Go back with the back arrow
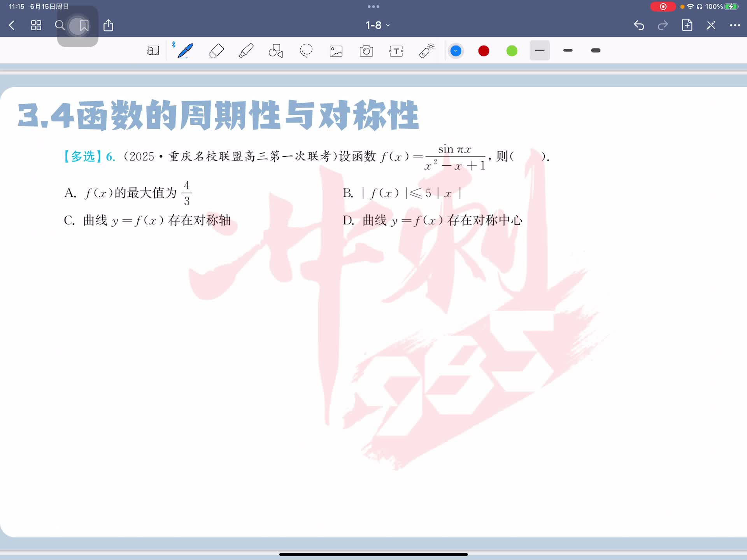 point(12,26)
